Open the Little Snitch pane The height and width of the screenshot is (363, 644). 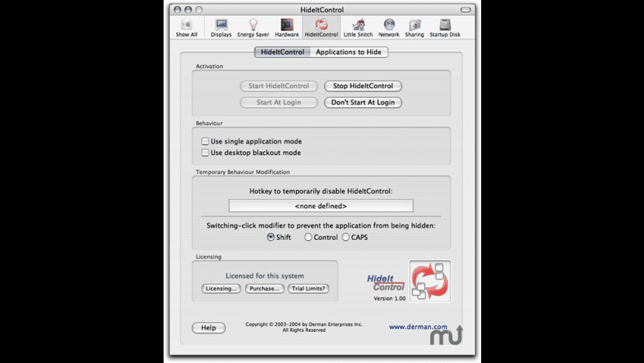pos(358,28)
